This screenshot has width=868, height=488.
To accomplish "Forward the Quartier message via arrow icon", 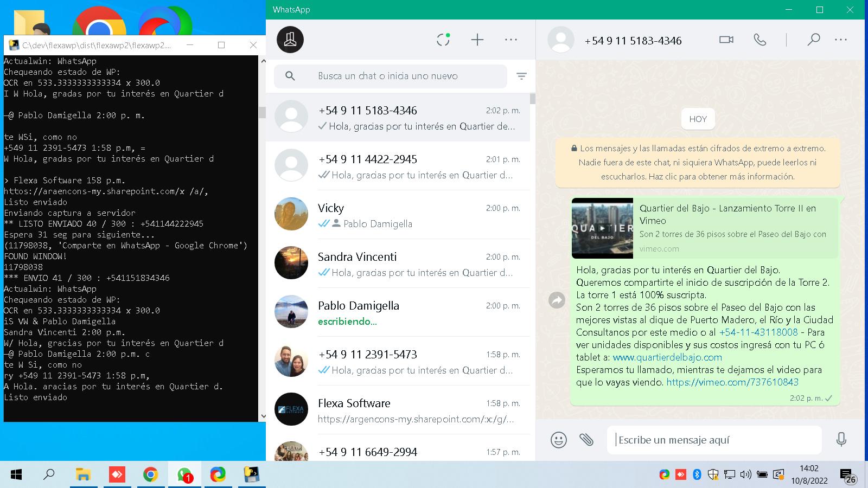I will (x=557, y=300).
